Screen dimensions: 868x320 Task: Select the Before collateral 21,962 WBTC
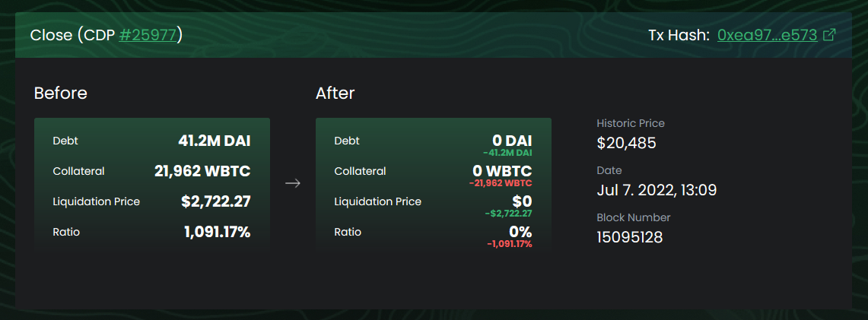click(x=202, y=171)
